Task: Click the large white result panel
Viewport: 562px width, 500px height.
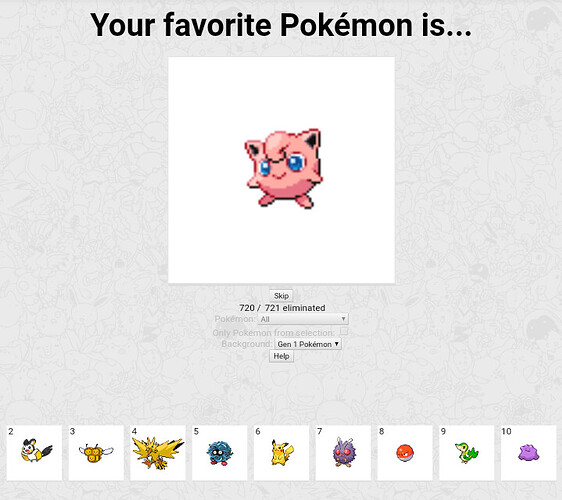Action: pos(281,170)
